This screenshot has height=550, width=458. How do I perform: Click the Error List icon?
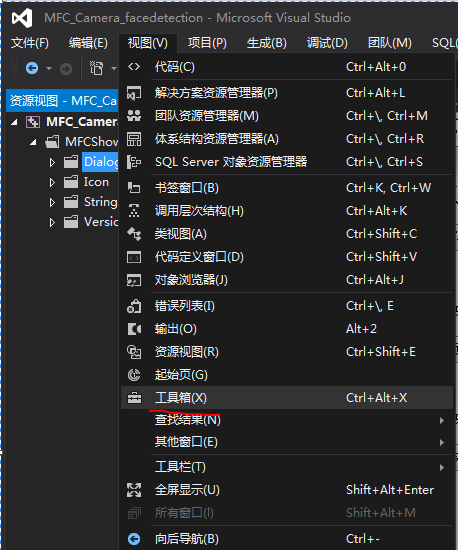pos(134,306)
